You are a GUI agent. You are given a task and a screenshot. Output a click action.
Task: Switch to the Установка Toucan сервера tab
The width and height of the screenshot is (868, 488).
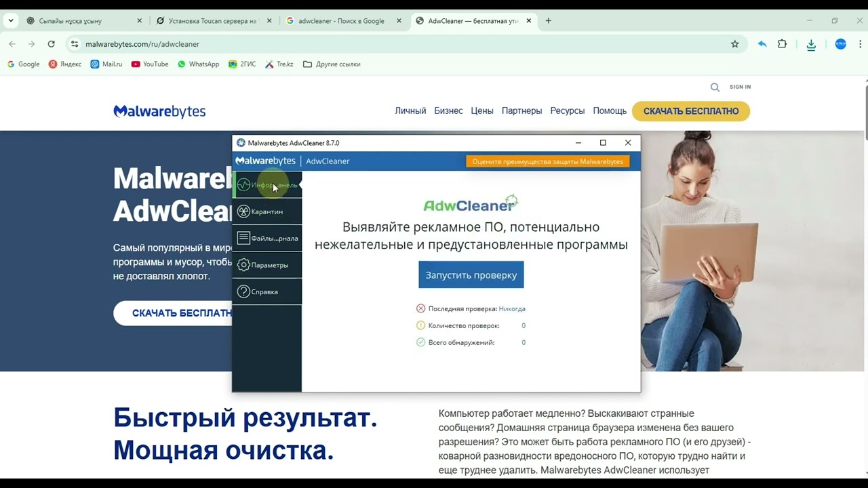(214, 21)
